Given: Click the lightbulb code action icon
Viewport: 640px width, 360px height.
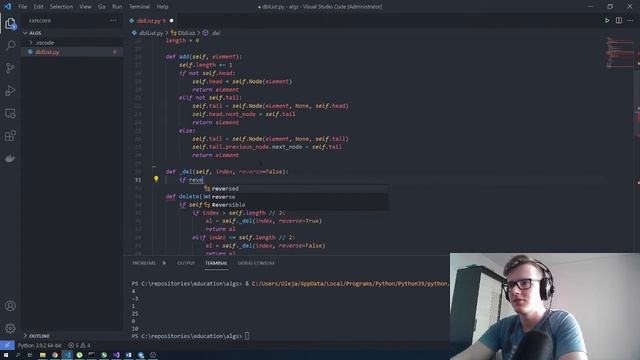Looking at the screenshot, I should coord(156,179).
